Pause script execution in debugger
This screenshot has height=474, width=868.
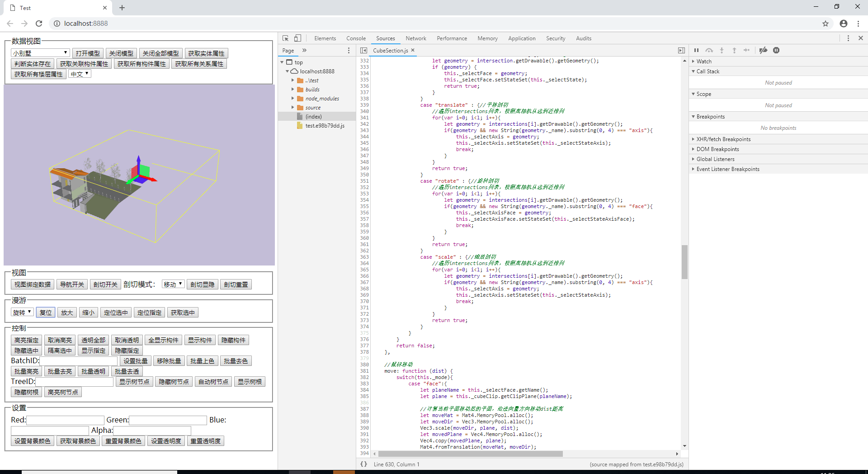(696, 50)
